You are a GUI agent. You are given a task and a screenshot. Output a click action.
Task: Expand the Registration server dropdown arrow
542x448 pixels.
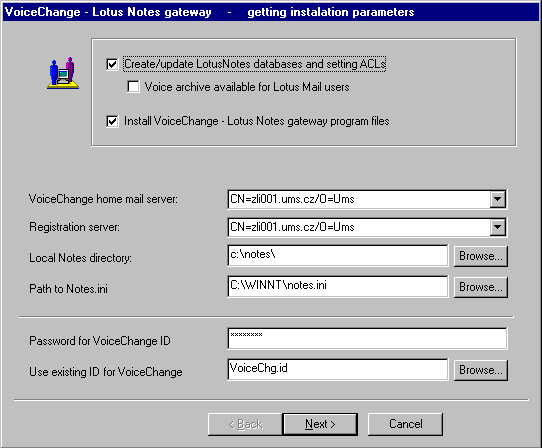click(x=497, y=227)
